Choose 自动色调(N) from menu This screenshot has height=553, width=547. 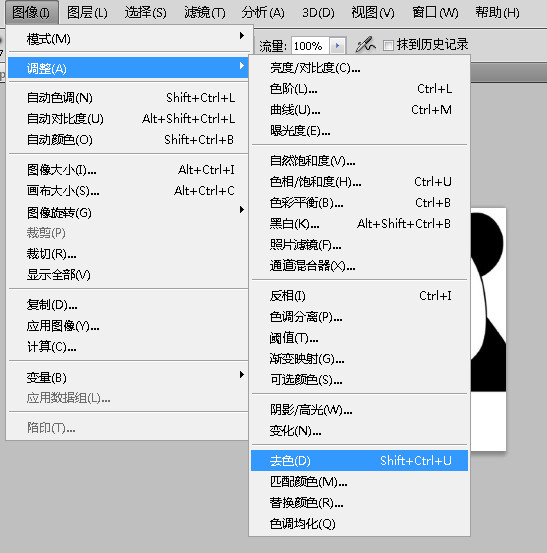click(x=128, y=98)
